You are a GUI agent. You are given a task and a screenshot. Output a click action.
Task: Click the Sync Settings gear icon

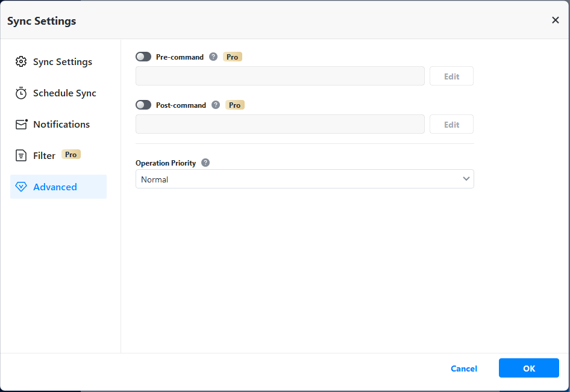click(21, 62)
